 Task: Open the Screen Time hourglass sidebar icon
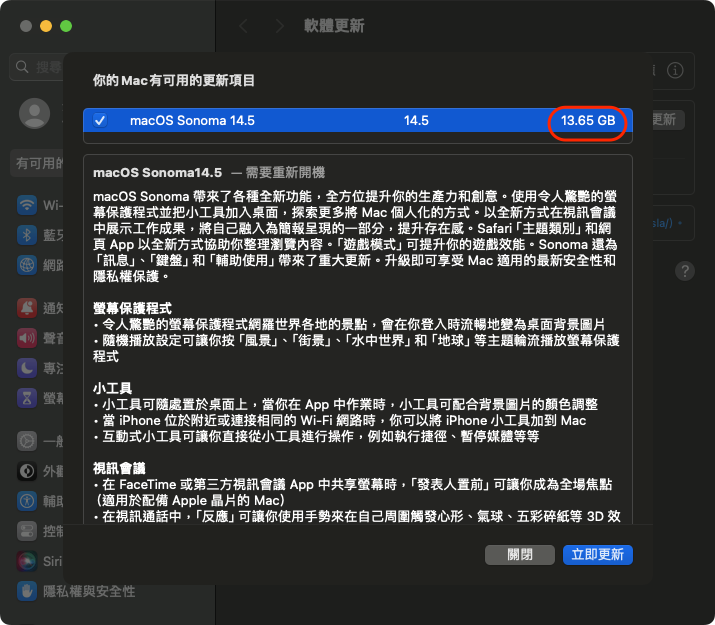pyautogui.click(x=27, y=398)
